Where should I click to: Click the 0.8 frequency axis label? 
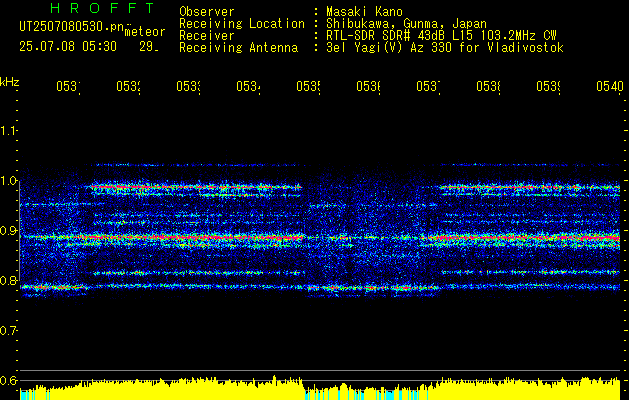8,280
